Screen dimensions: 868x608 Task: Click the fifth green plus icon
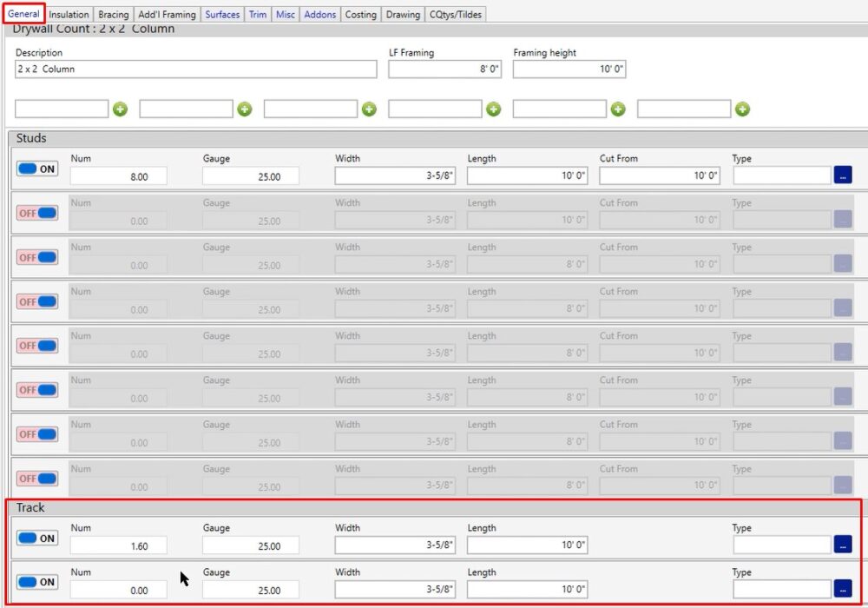tap(618, 109)
